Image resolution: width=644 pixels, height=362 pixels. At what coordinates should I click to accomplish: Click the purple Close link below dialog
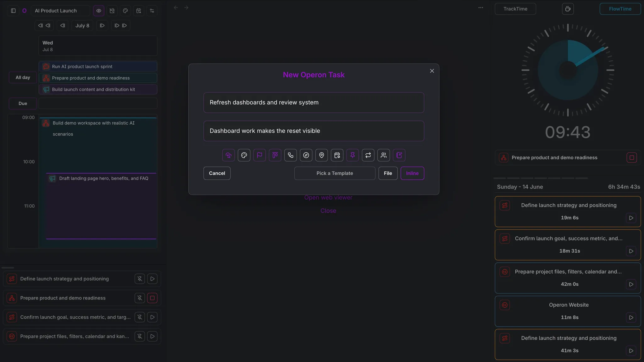coord(328,211)
